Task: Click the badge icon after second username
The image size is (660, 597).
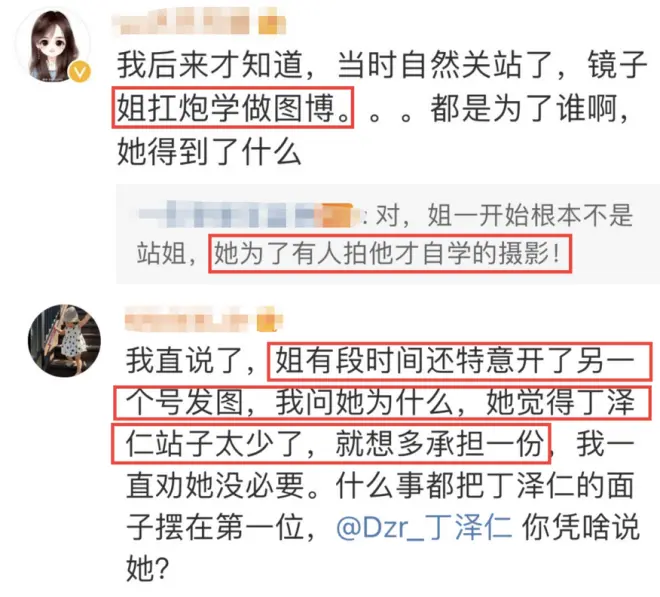Action: pyautogui.click(x=269, y=322)
